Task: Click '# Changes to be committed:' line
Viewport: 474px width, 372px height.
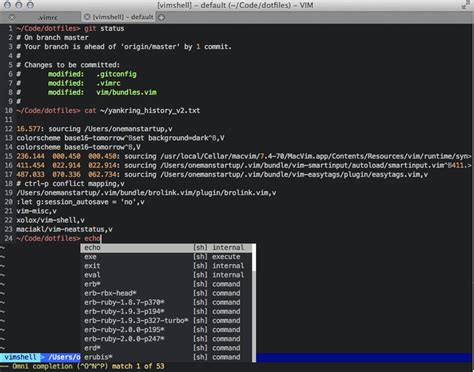Action: [68, 65]
